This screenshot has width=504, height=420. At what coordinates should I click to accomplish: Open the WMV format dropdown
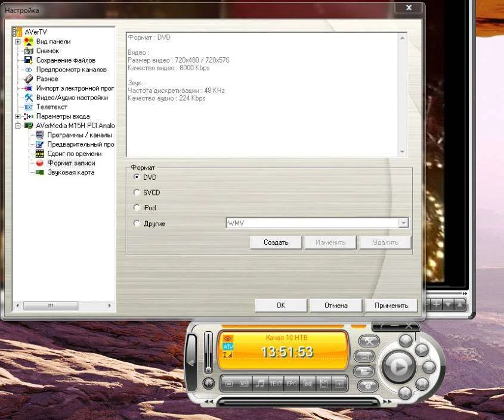[x=403, y=223]
